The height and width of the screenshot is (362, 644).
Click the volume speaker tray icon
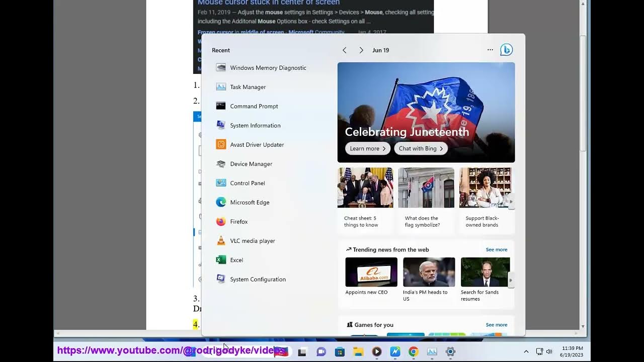coord(549,352)
